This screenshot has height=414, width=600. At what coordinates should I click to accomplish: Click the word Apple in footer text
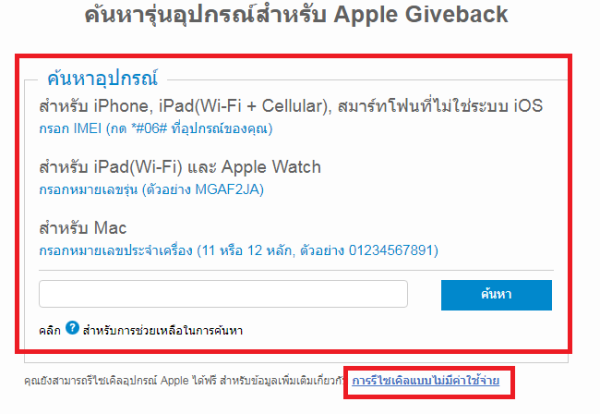[175, 381]
